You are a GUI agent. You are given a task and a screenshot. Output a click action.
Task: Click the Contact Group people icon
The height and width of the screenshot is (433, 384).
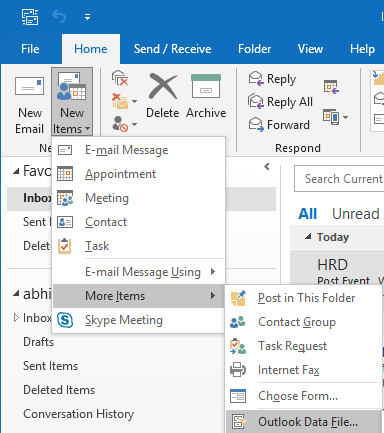(x=238, y=322)
